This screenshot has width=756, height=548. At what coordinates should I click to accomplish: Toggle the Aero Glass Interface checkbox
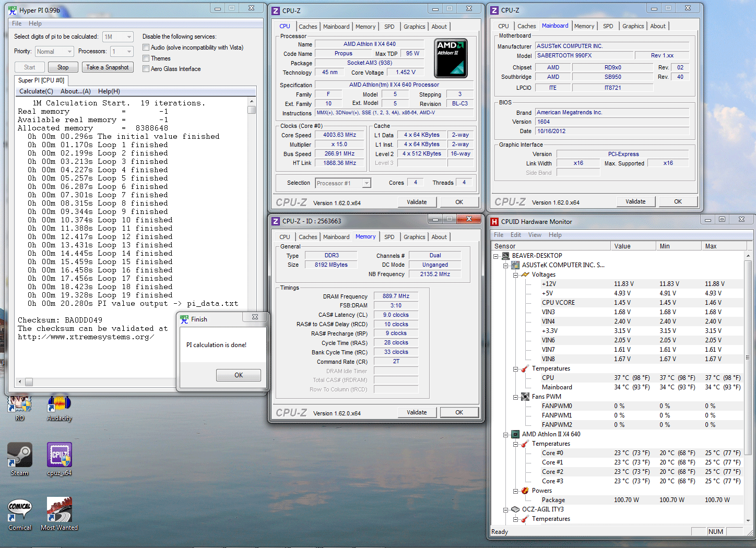(146, 69)
